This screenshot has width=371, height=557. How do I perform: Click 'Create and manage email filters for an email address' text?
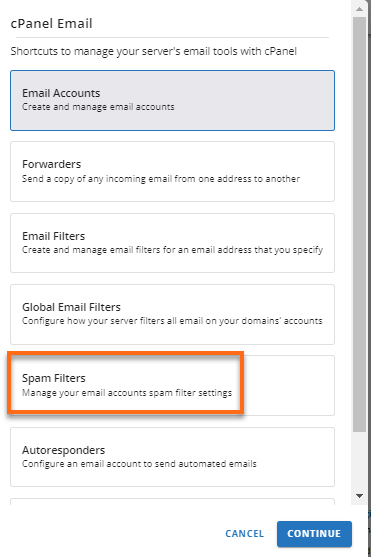pyautogui.click(x=172, y=250)
